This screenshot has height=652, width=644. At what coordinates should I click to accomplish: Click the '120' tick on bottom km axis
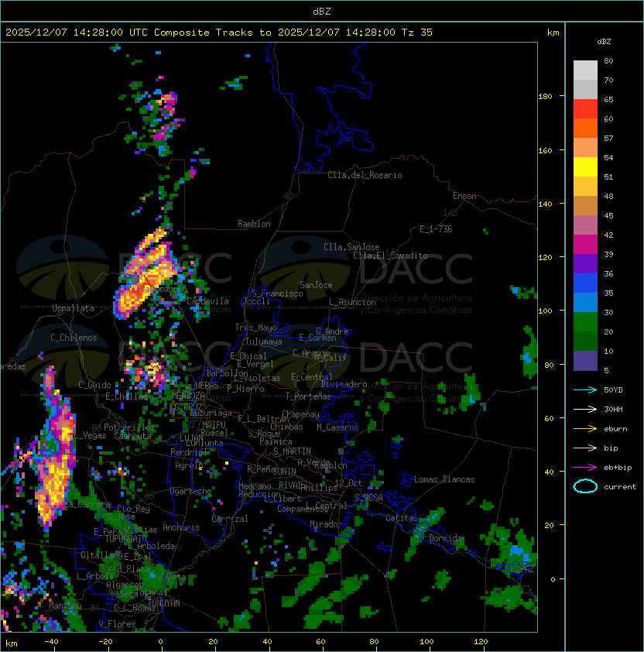tap(481, 642)
